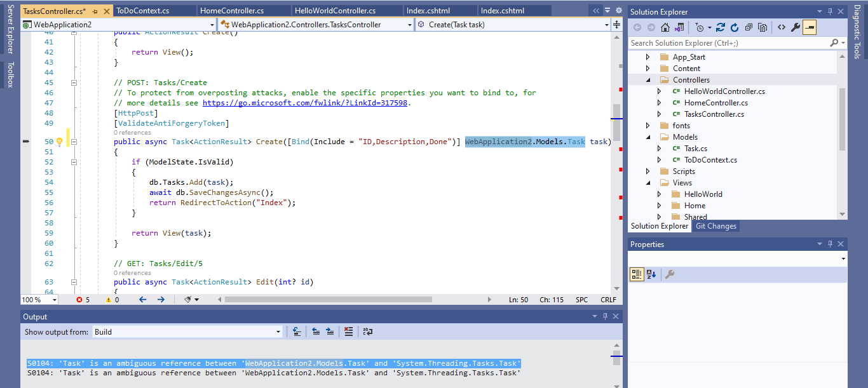This screenshot has height=388, width=868.
Task: Toggle Preview Selected Items button
Action: (x=810, y=27)
